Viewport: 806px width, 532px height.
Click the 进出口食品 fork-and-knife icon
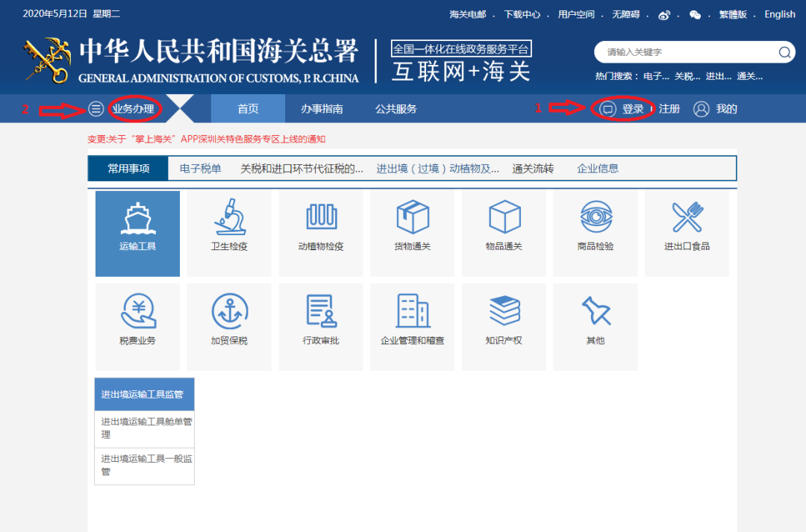coord(687,231)
